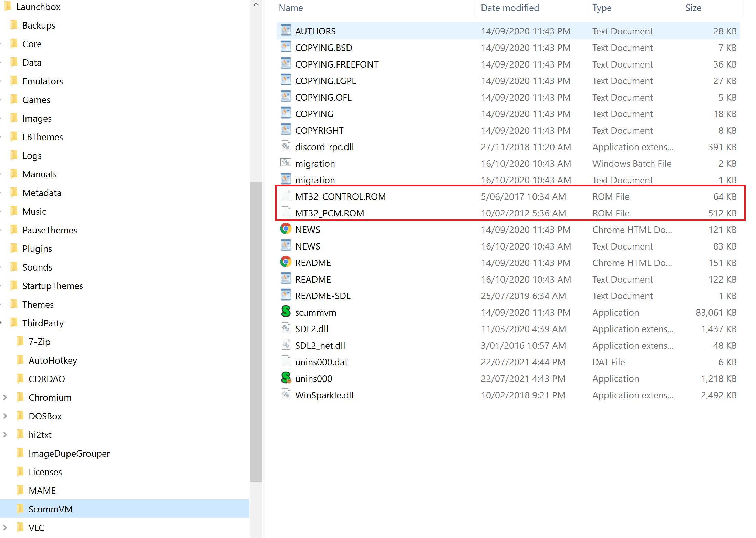Select the Sounds folder in tree
This screenshot has height=538, width=756.
click(37, 267)
